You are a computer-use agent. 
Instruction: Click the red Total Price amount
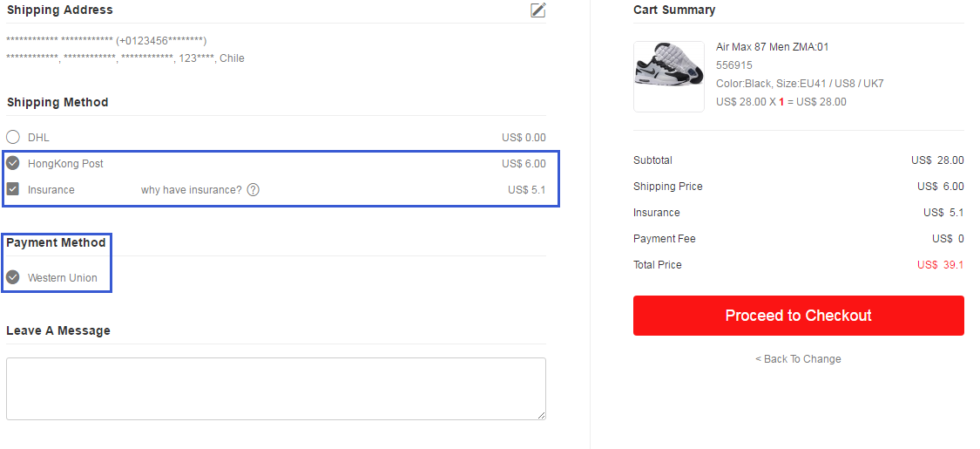[x=940, y=265]
